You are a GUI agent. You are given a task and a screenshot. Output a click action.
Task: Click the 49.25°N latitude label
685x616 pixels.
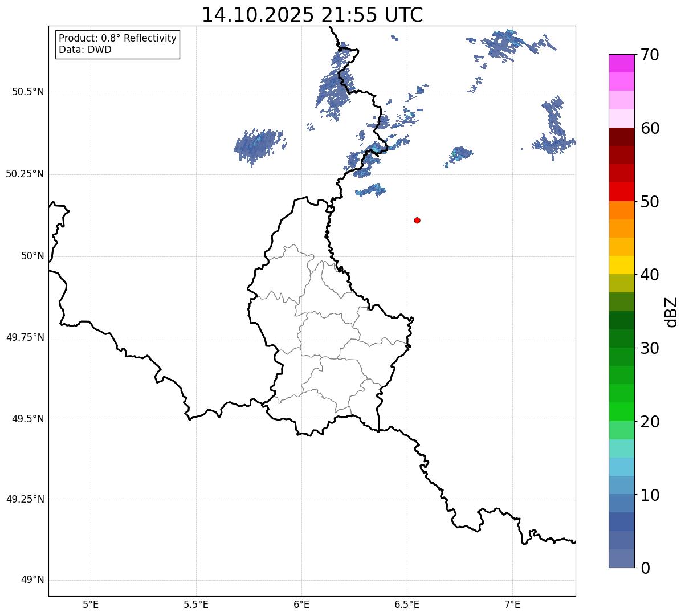click(25, 500)
